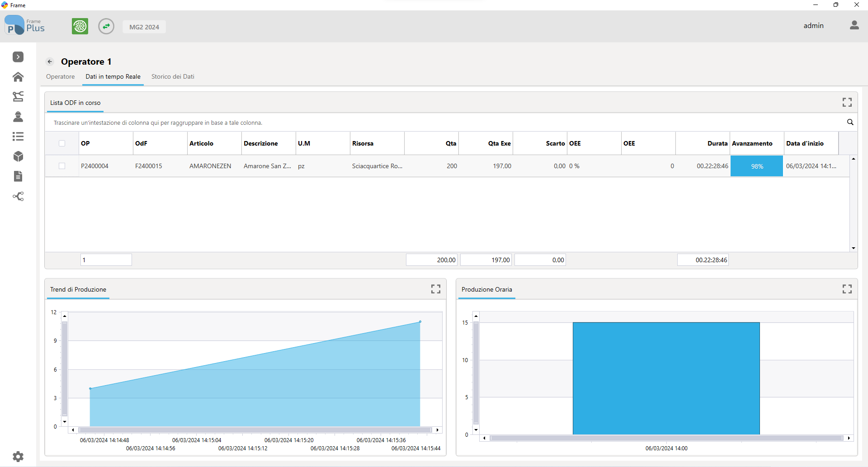This screenshot has width=868, height=467.
Task: Open settings gear in sidebar
Action: coord(18,457)
